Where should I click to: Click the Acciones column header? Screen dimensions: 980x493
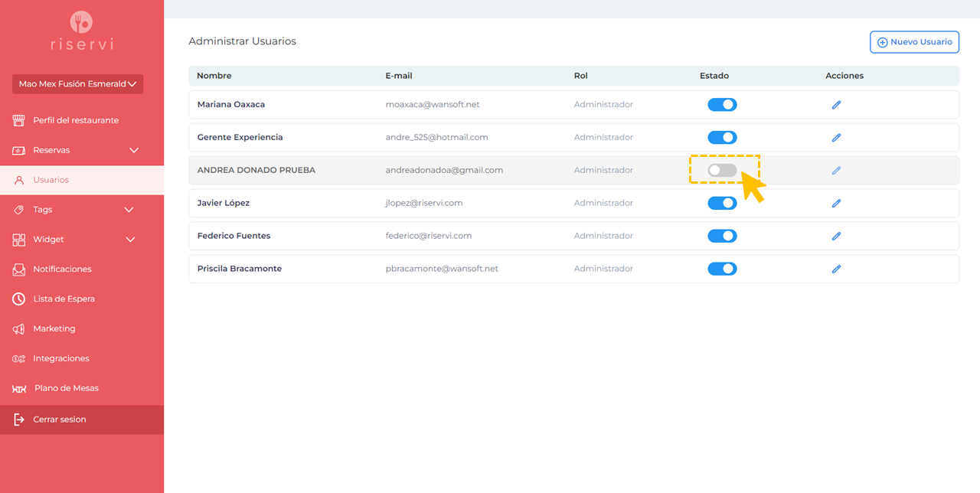844,76
